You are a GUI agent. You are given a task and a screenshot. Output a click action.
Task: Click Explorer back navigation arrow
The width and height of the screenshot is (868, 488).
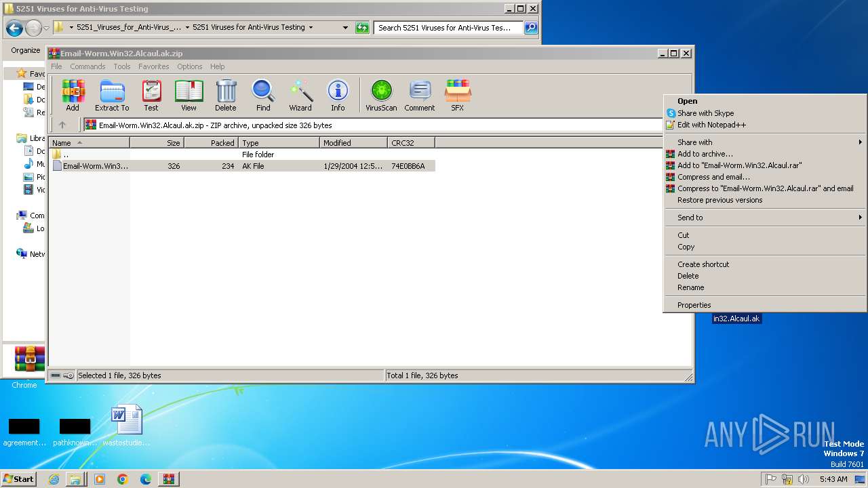pyautogui.click(x=14, y=28)
